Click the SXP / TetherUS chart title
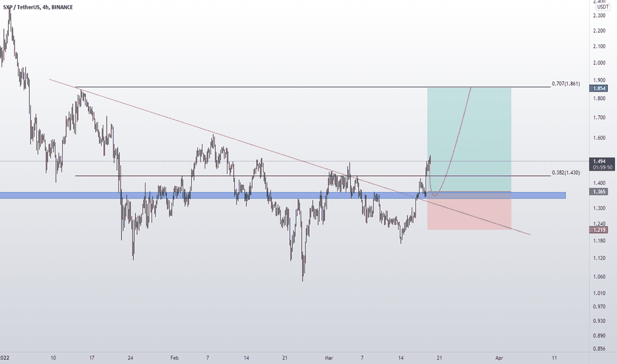617x364 pixels. [x=38, y=7]
